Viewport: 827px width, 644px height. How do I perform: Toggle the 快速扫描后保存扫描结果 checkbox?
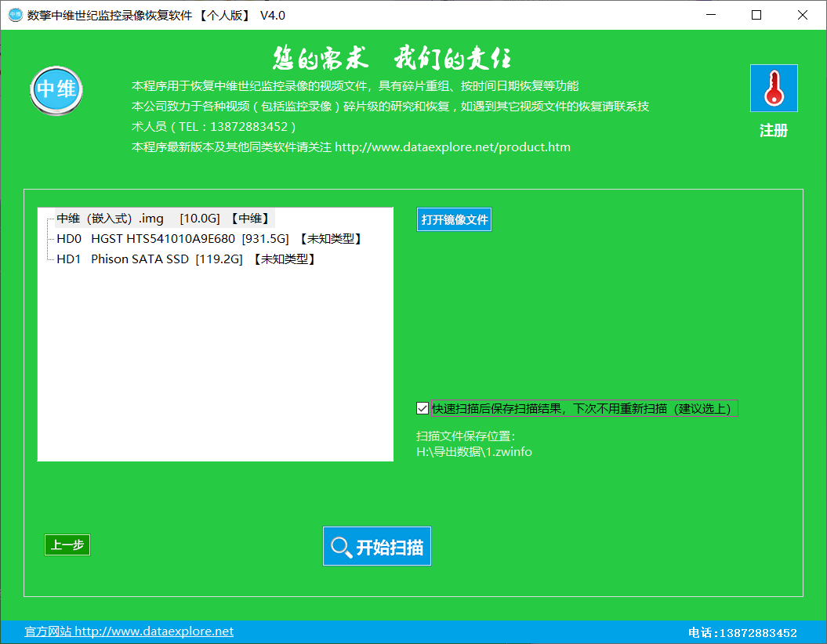click(423, 408)
